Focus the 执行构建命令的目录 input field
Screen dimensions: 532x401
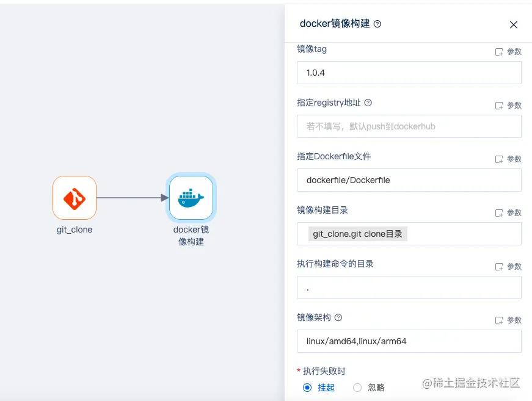tap(409, 287)
